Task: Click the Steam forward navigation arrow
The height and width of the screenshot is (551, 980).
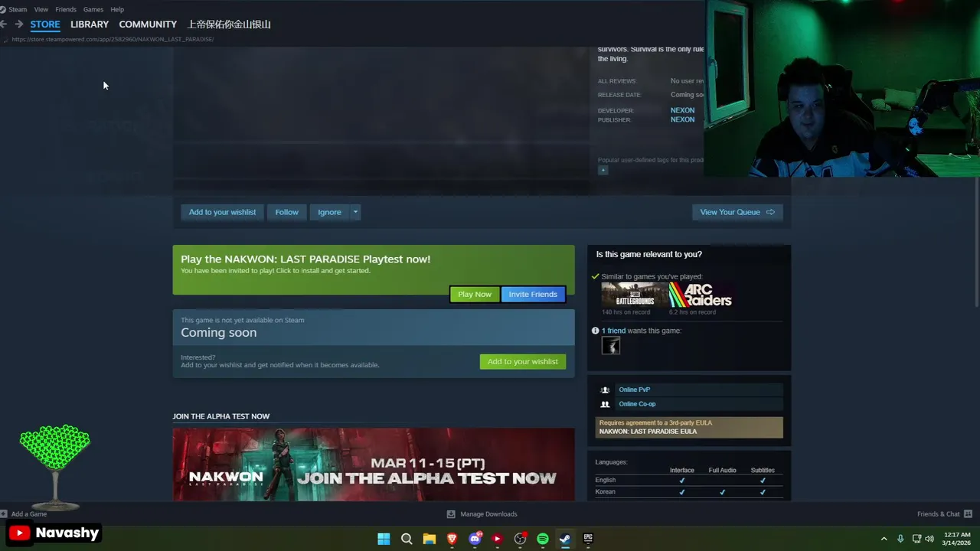Action: click(x=18, y=24)
